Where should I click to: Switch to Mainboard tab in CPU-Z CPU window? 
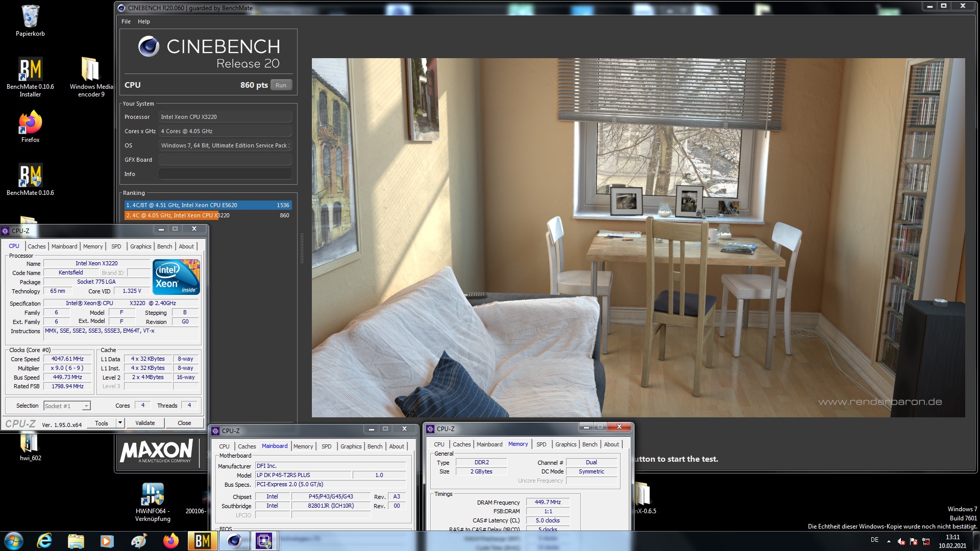(64, 246)
